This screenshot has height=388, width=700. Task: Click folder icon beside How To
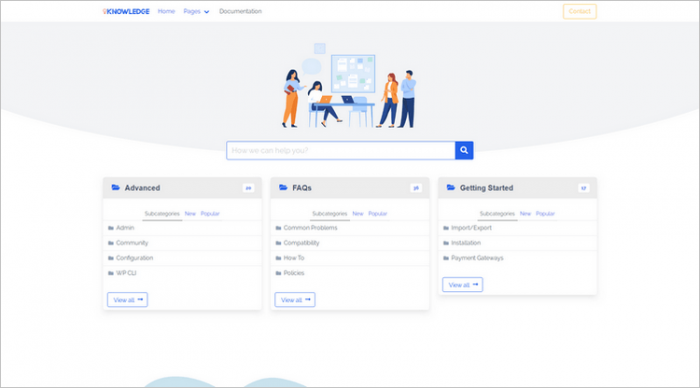pyautogui.click(x=278, y=259)
